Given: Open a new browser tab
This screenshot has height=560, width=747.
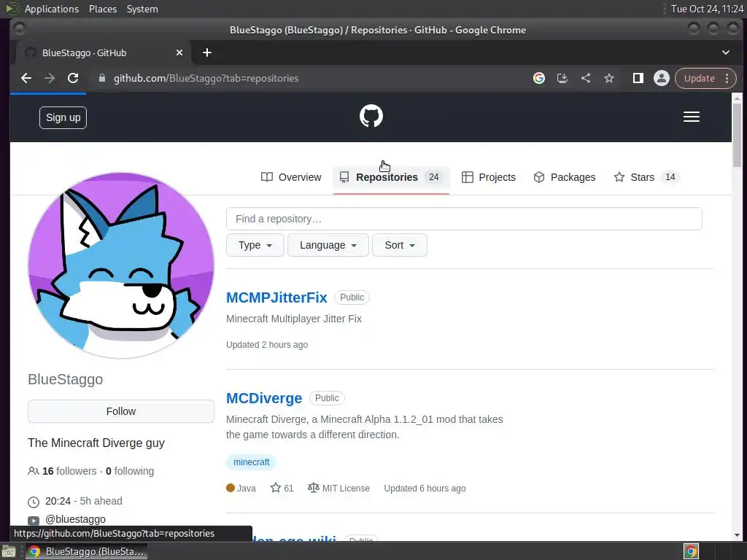Looking at the screenshot, I should [x=206, y=52].
